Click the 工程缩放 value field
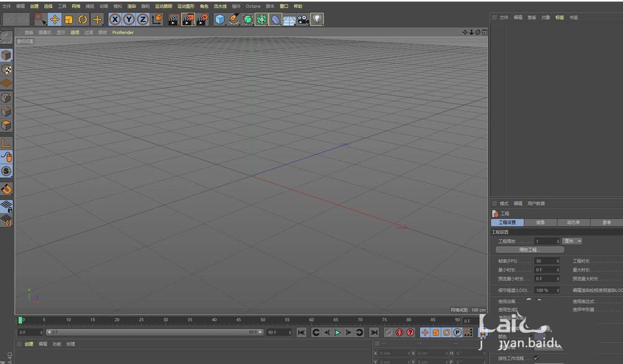623x364 pixels. click(545, 241)
